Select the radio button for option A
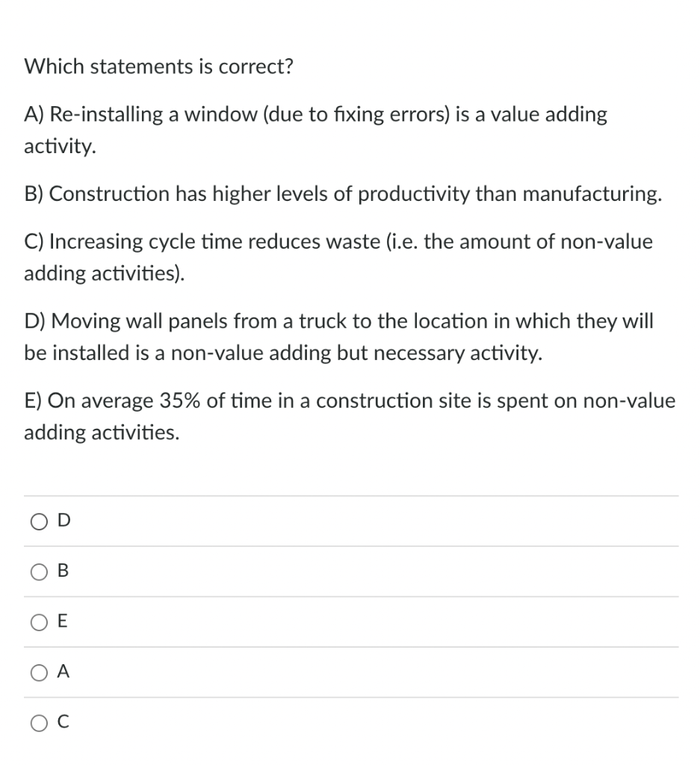 click(x=38, y=672)
